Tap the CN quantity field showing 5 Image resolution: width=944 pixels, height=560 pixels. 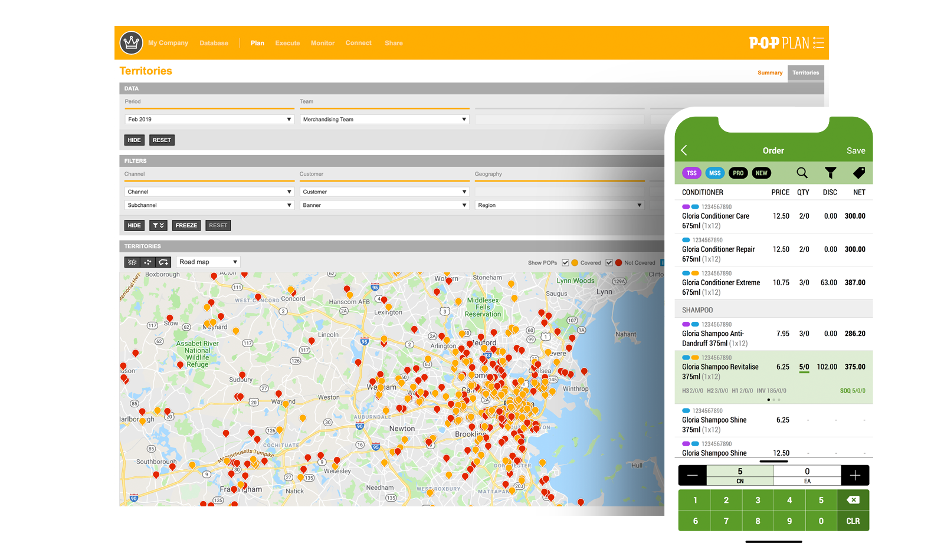pos(740,475)
